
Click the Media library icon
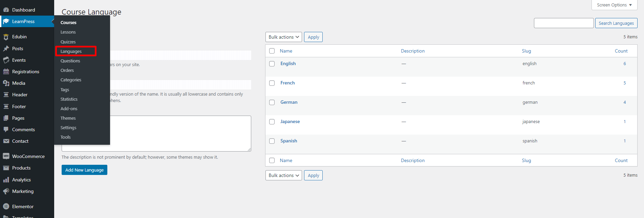6,83
